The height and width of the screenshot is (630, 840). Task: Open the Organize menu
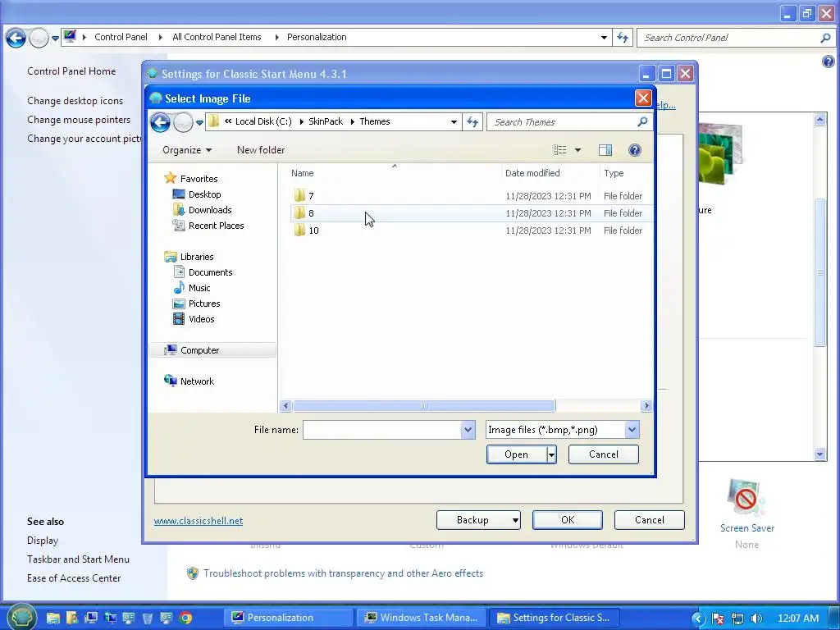[x=187, y=150]
